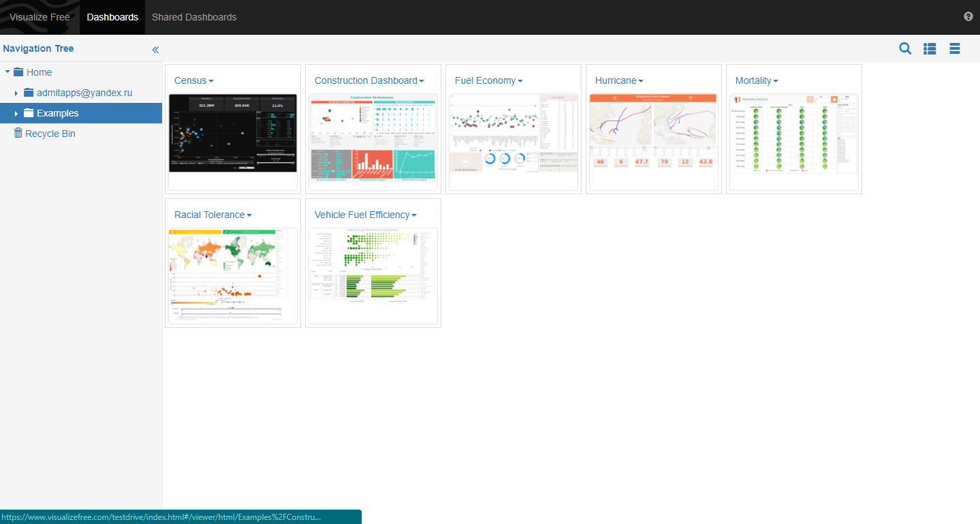
Task: Click the Recycle Bin trash icon
Action: point(18,134)
